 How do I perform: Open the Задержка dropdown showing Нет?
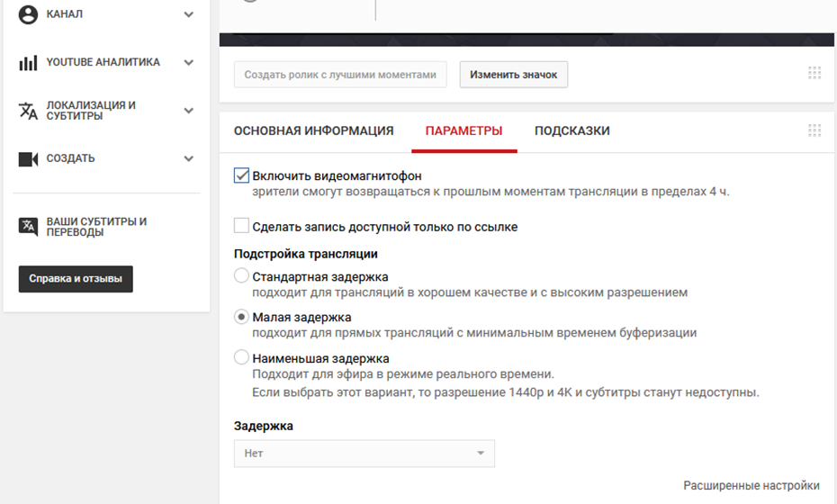(x=364, y=454)
